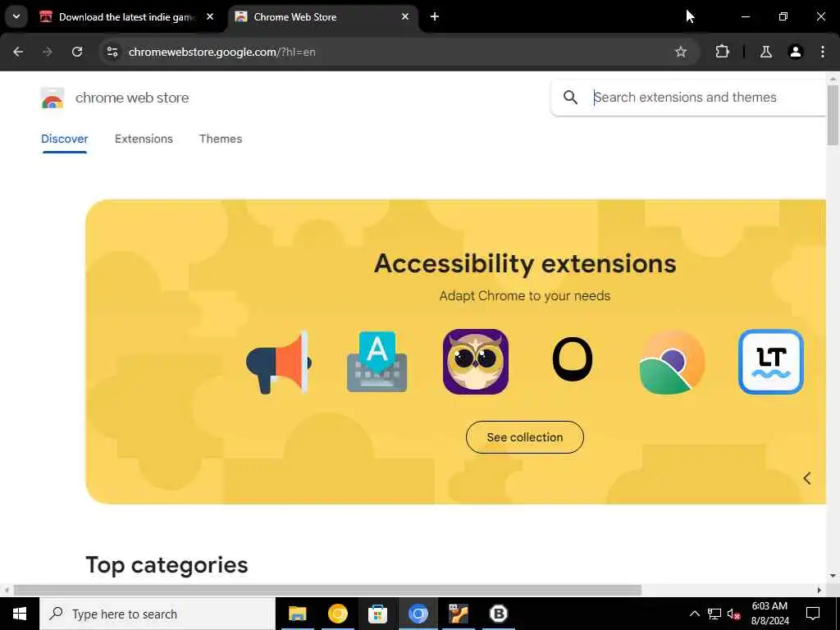This screenshot has height=630, width=840.
Task: Click the megaphone extension icon
Action: pyautogui.click(x=278, y=362)
